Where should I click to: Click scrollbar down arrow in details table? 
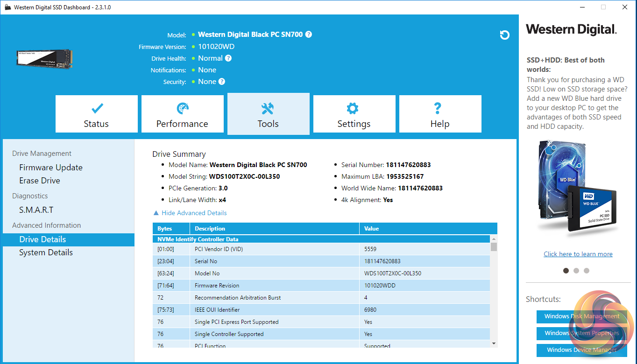(494, 343)
